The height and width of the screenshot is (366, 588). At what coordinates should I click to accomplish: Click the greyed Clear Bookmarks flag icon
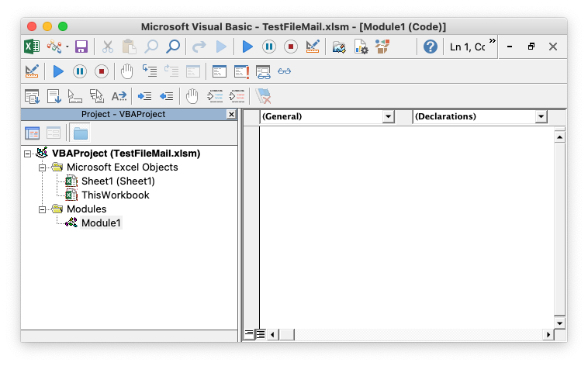263,96
